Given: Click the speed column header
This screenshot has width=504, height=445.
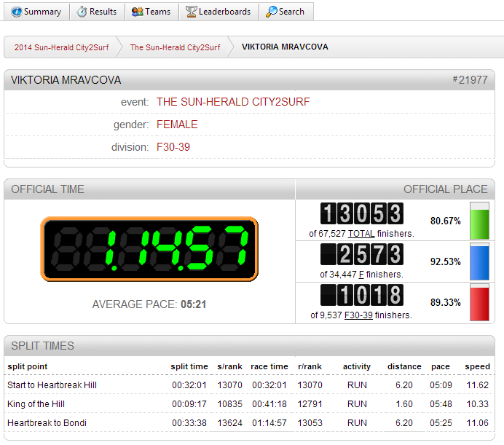Looking at the screenshot, I should 477,366.
